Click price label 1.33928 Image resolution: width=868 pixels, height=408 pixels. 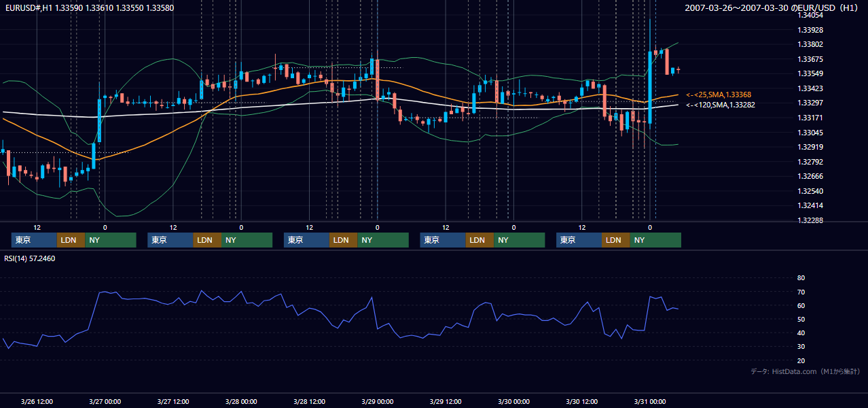click(x=810, y=30)
